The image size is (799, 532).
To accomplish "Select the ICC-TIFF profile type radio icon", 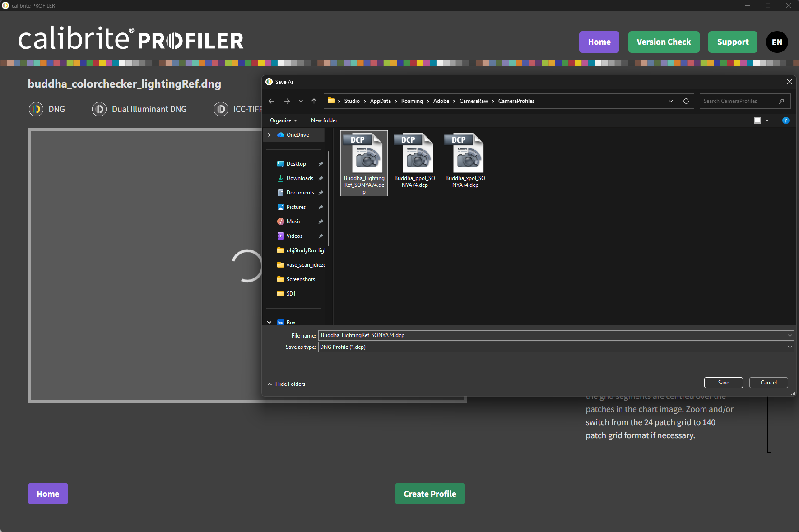I will [221, 109].
